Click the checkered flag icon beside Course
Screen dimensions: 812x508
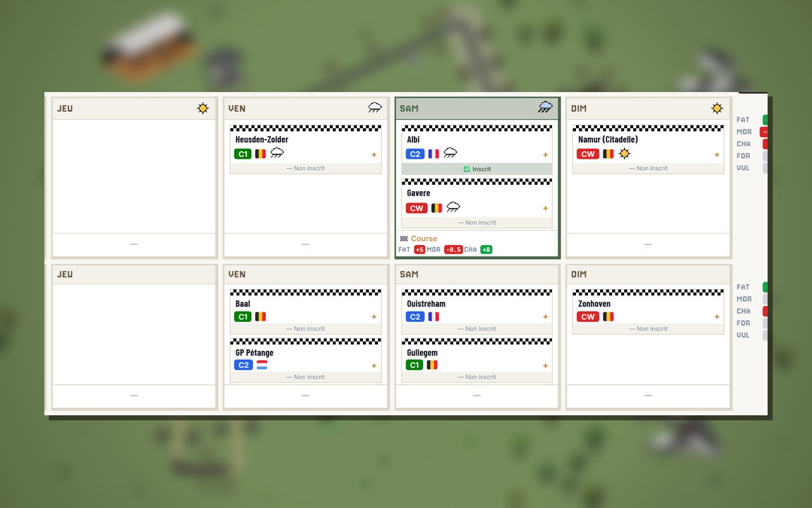403,239
